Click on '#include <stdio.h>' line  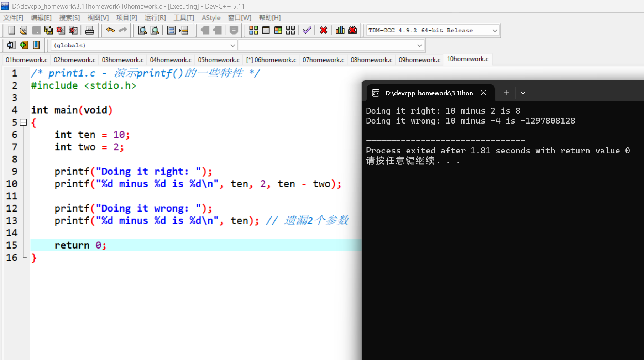click(x=84, y=85)
